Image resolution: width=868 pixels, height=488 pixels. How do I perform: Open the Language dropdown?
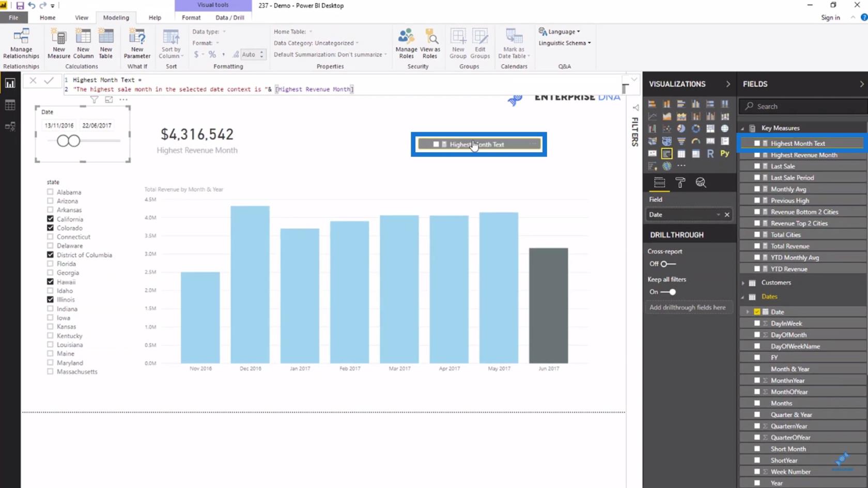coord(559,32)
